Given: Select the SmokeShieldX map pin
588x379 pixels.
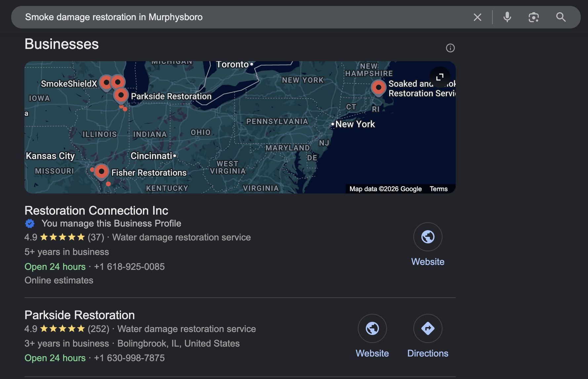Looking at the screenshot, I should [x=106, y=83].
